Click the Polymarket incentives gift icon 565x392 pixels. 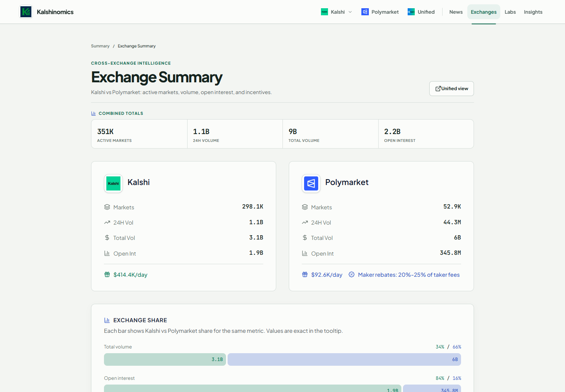click(x=305, y=274)
